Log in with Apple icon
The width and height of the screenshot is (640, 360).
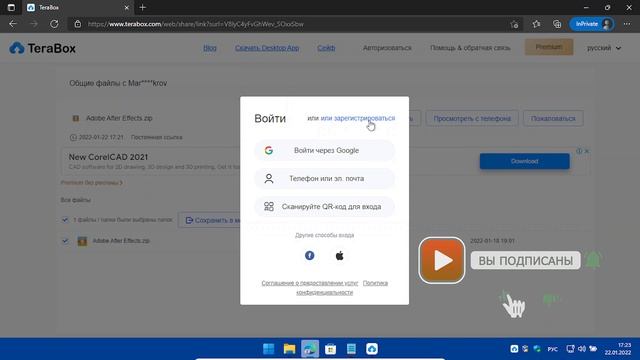340,256
